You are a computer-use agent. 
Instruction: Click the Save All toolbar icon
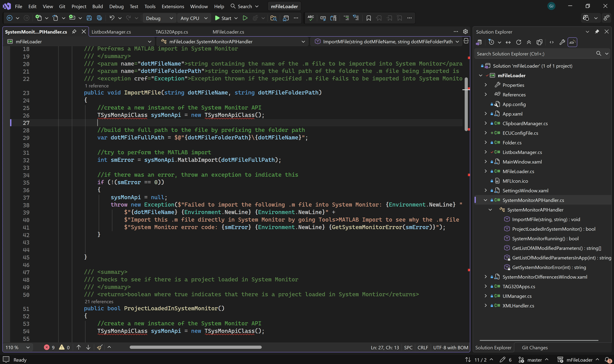click(99, 18)
